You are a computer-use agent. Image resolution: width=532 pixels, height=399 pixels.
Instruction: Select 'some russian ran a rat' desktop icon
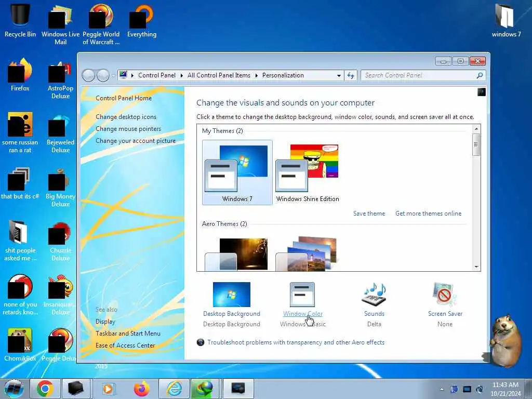20,132
